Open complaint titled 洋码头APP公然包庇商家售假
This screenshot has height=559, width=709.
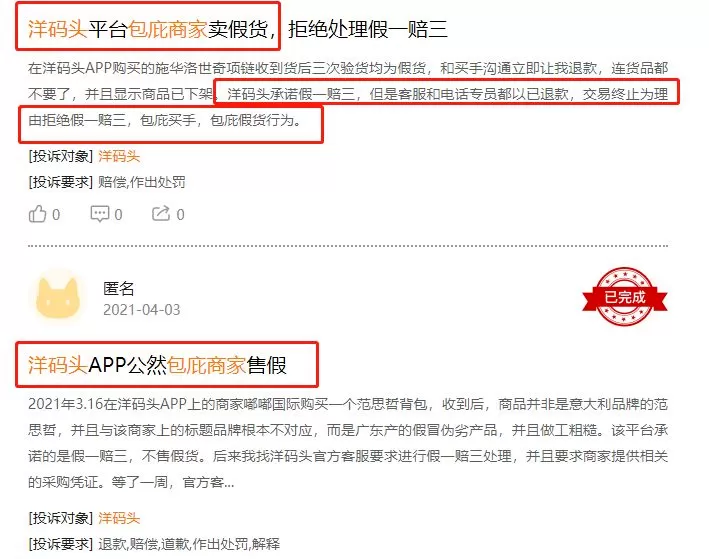click(x=157, y=365)
